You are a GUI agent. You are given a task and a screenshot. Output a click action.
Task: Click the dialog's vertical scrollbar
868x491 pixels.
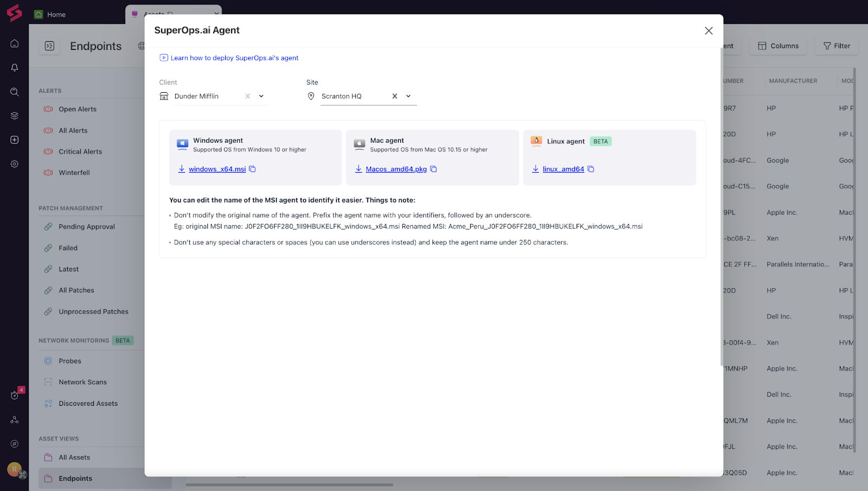pyautogui.click(x=722, y=206)
